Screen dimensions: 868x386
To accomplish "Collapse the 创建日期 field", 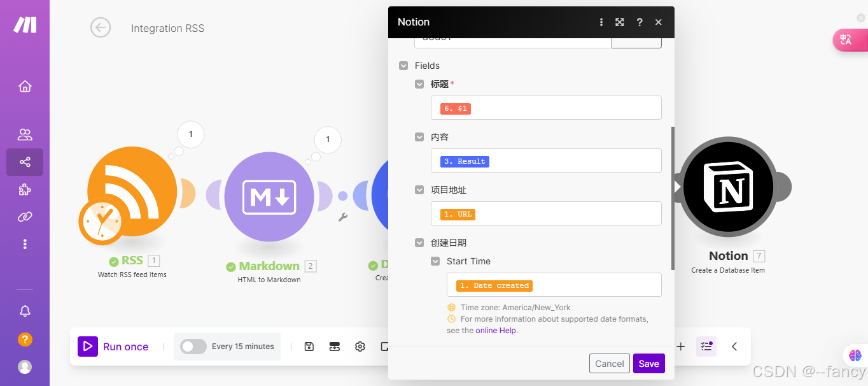I will (x=419, y=243).
